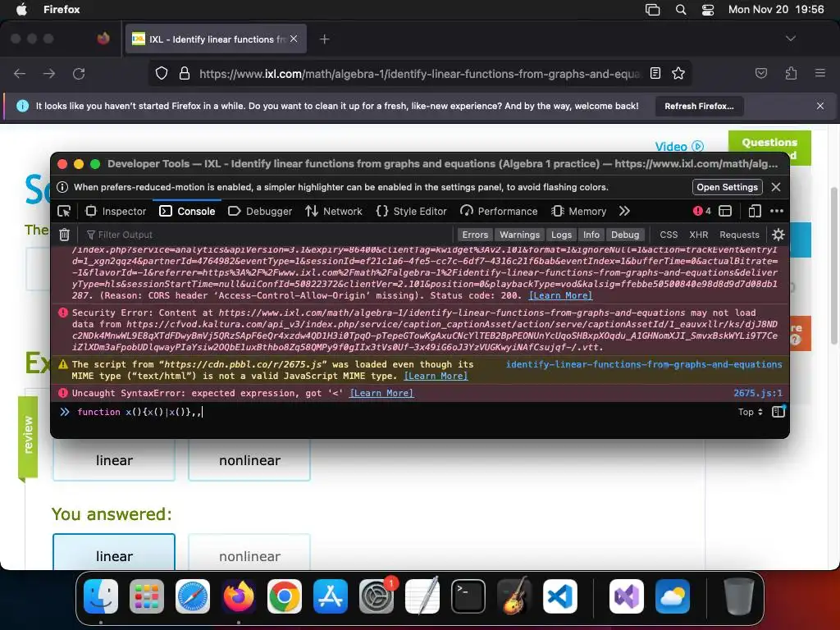The image size is (840, 630).
Task: Open the Firefox extensions puzzle icon
Action: pyautogui.click(x=792, y=73)
